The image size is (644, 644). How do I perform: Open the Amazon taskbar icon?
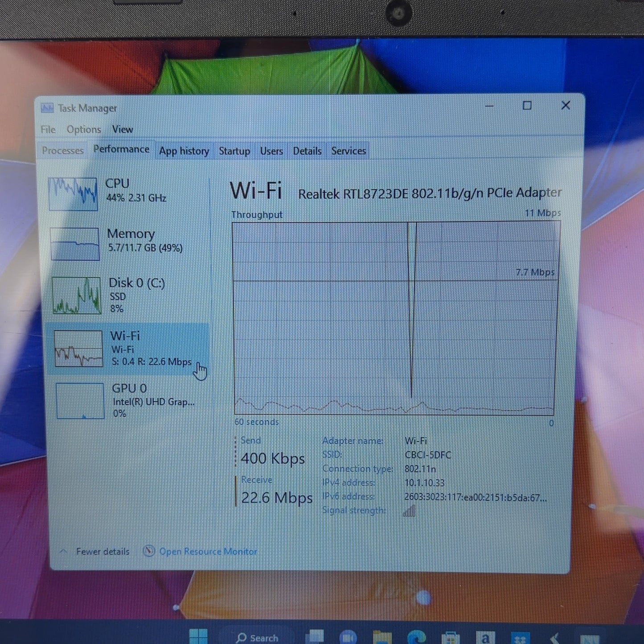pyautogui.click(x=485, y=638)
